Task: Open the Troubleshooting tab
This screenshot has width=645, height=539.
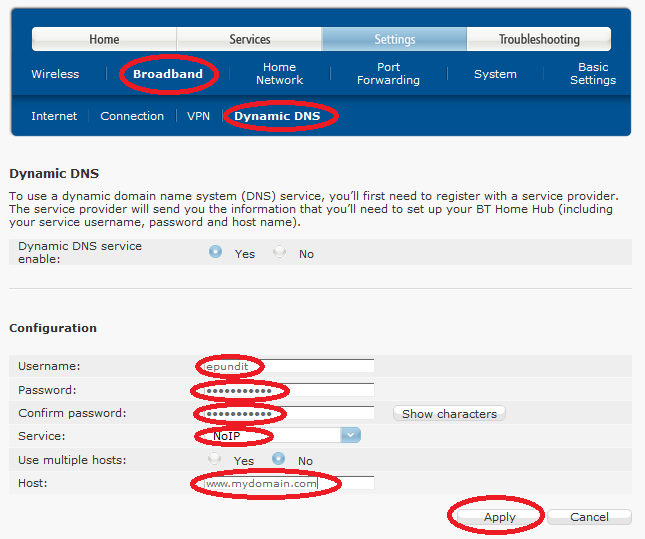Action: point(538,39)
